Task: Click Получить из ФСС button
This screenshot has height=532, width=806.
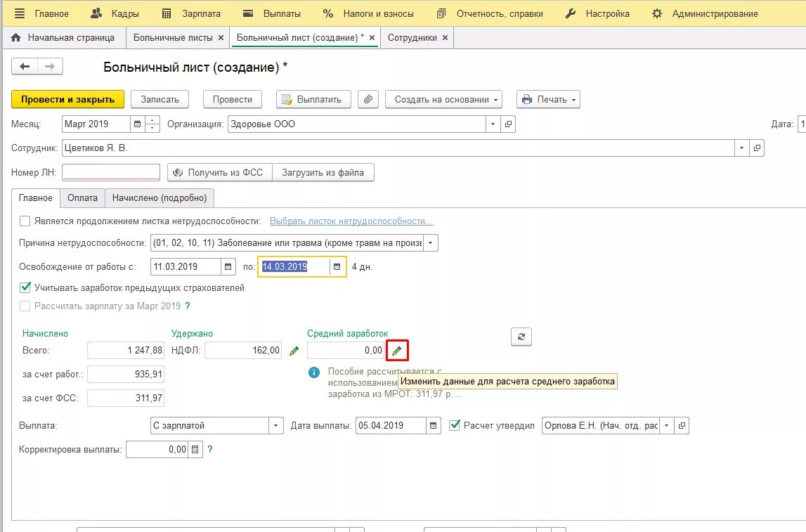Action: coord(219,172)
